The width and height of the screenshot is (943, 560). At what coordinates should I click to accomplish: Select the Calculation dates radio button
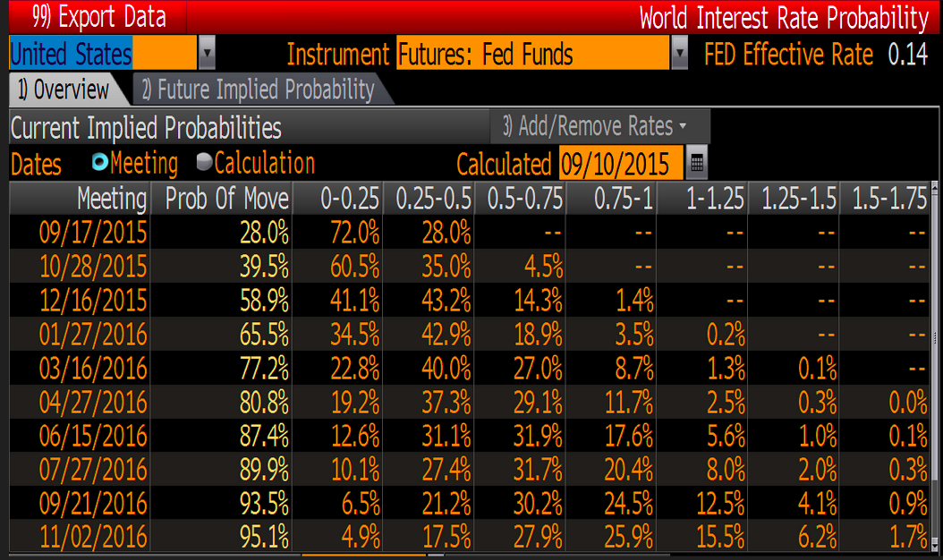pyautogui.click(x=205, y=161)
